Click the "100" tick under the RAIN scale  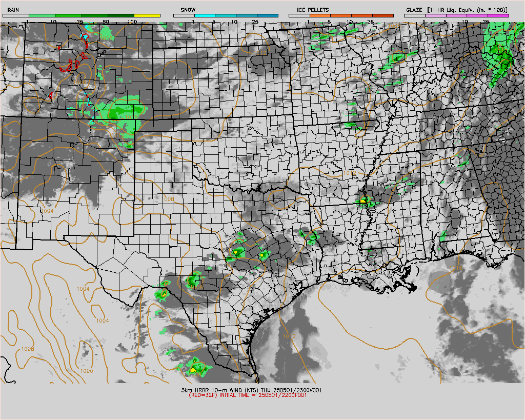click(132, 22)
